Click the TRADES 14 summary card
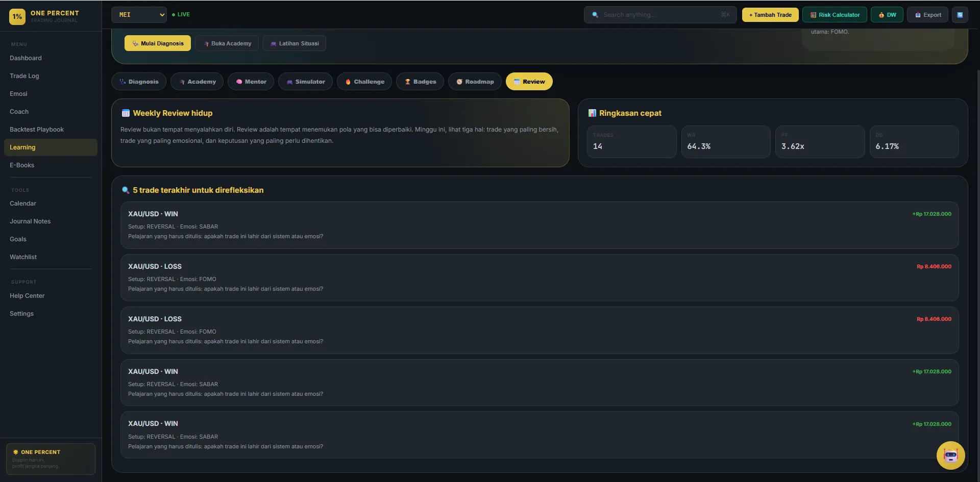Screen dimensions: 980x482 pyautogui.click(x=631, y=142)
